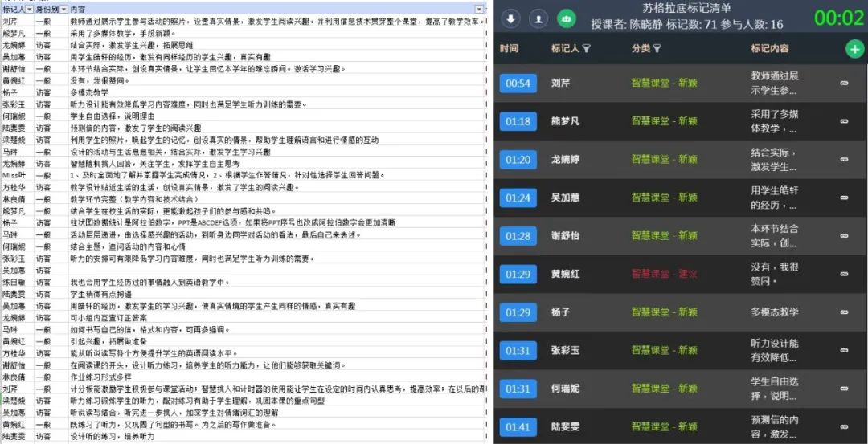Click the 01:41 time marker button
The width and height of the screenshot is (868, 444).
[518, 427]
